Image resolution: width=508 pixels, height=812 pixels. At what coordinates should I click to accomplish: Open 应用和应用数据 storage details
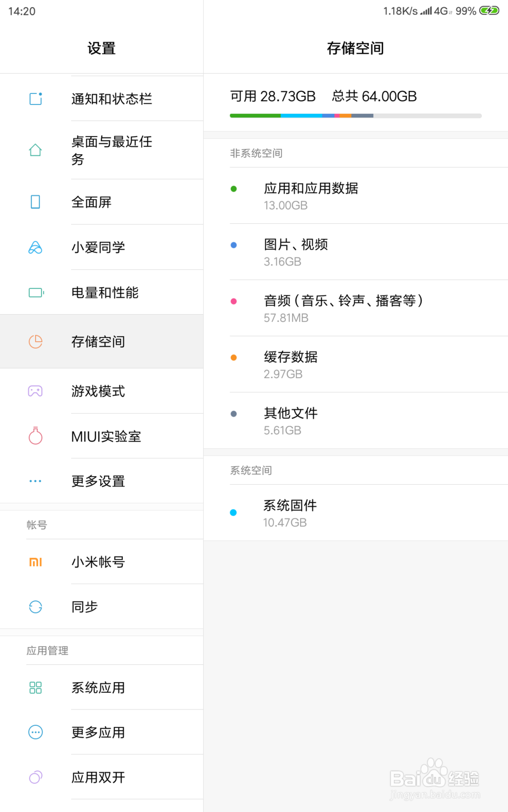(x=311, y=195)
